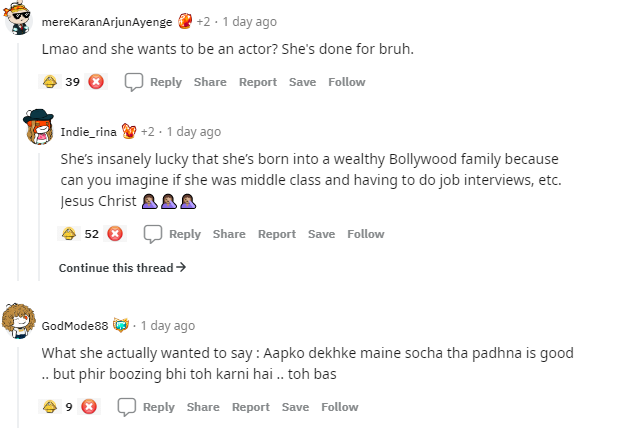Toggle Follow on GodMode88's comment

coord(339,407)
